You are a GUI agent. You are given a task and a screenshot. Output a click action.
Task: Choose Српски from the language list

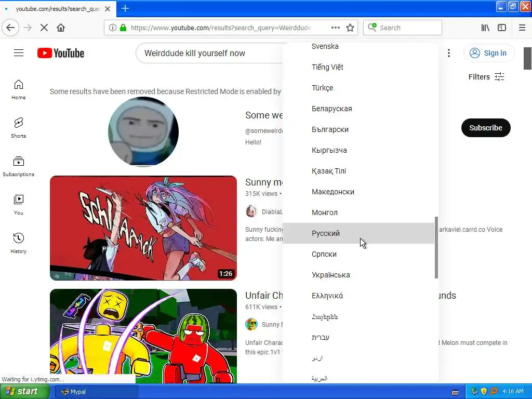358,254
